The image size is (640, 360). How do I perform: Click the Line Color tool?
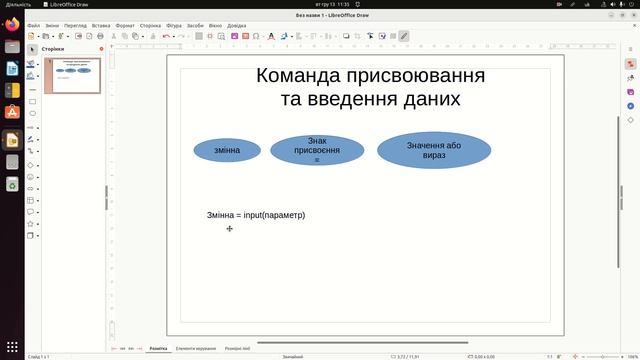31,64
